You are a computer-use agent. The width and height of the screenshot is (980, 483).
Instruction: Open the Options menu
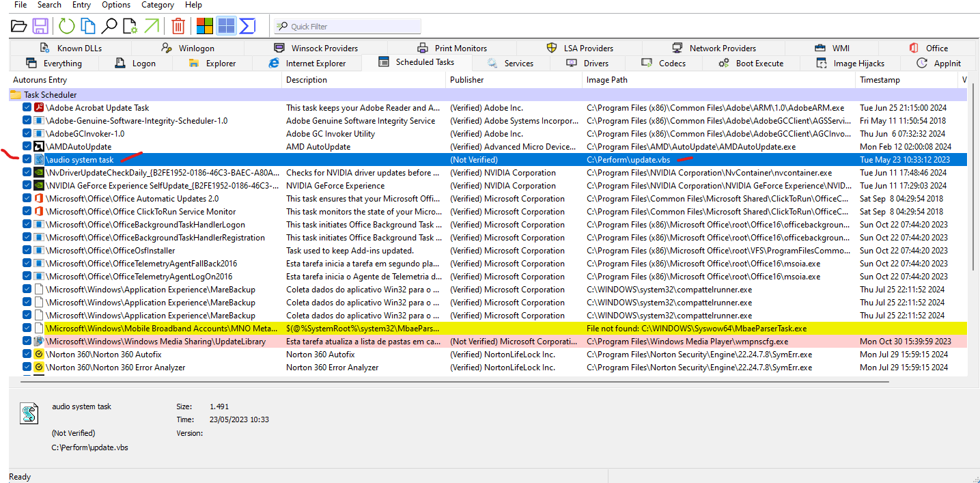pyautogui.click(x=116, y=5)
